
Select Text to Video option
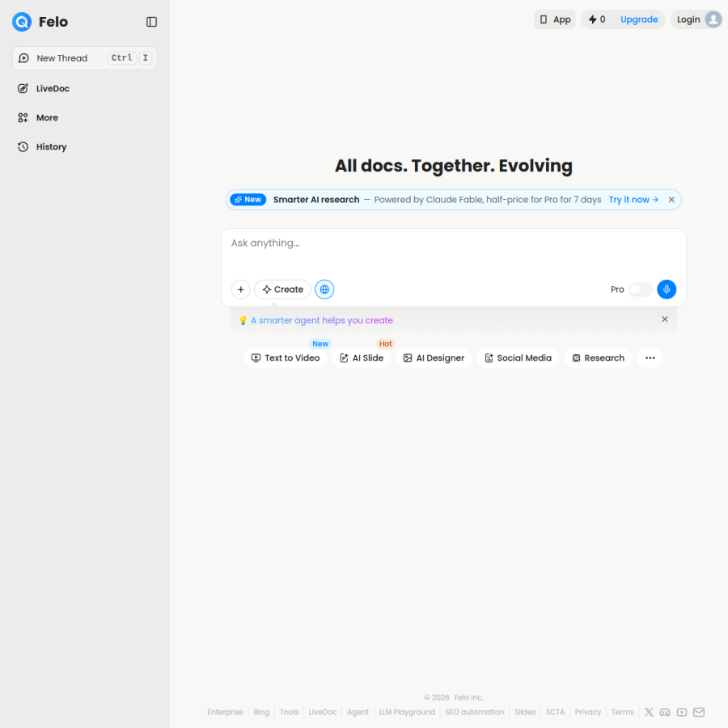coord(286,358)
